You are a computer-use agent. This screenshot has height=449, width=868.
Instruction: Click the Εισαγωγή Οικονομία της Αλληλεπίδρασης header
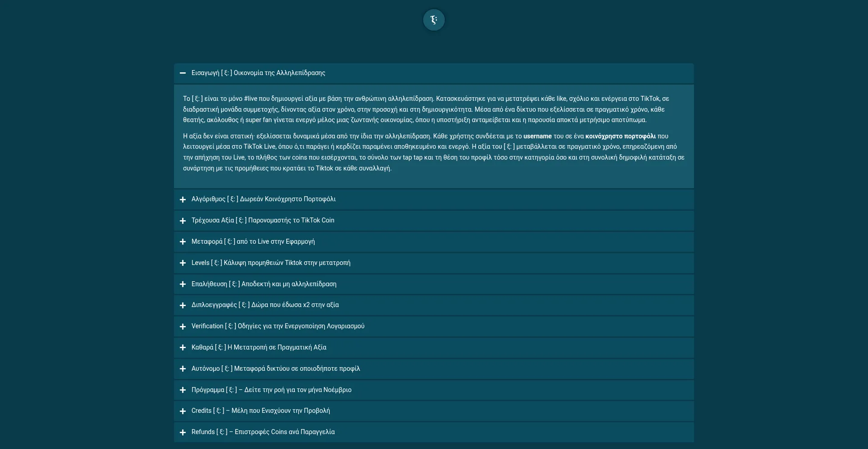tap(258, 73)
